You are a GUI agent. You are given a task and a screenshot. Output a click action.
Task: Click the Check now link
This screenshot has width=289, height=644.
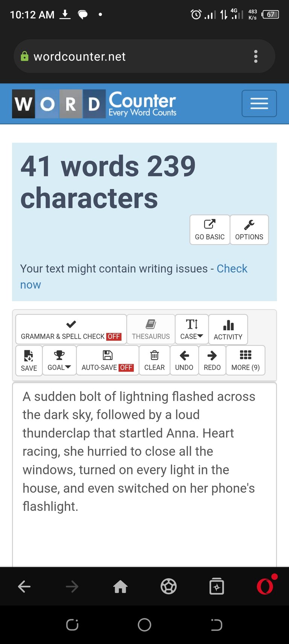pyautogui.click(x=134, y=276)
